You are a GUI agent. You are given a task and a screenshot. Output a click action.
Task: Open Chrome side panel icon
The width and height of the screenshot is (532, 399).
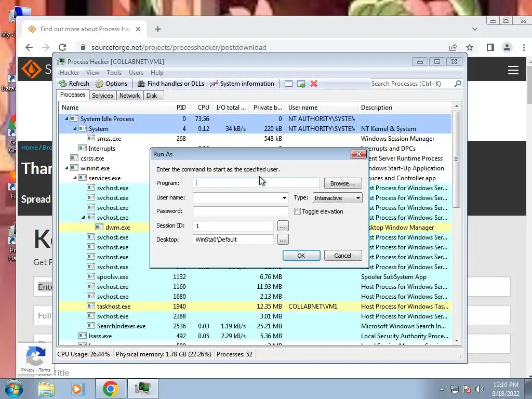[x=490, y=47]
